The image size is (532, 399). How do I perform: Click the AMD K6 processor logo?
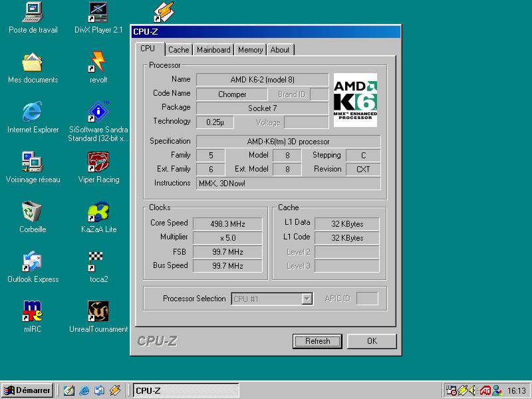pos(355,100)
